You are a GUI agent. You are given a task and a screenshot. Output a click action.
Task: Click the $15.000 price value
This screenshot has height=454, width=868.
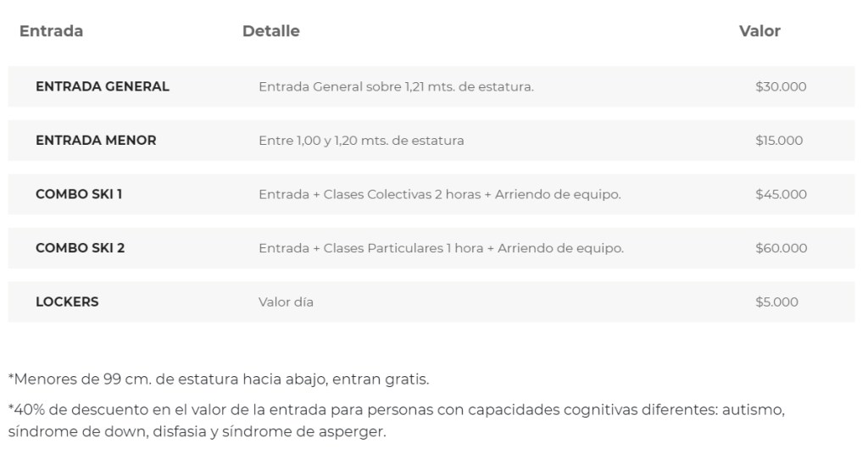[778, 141]
